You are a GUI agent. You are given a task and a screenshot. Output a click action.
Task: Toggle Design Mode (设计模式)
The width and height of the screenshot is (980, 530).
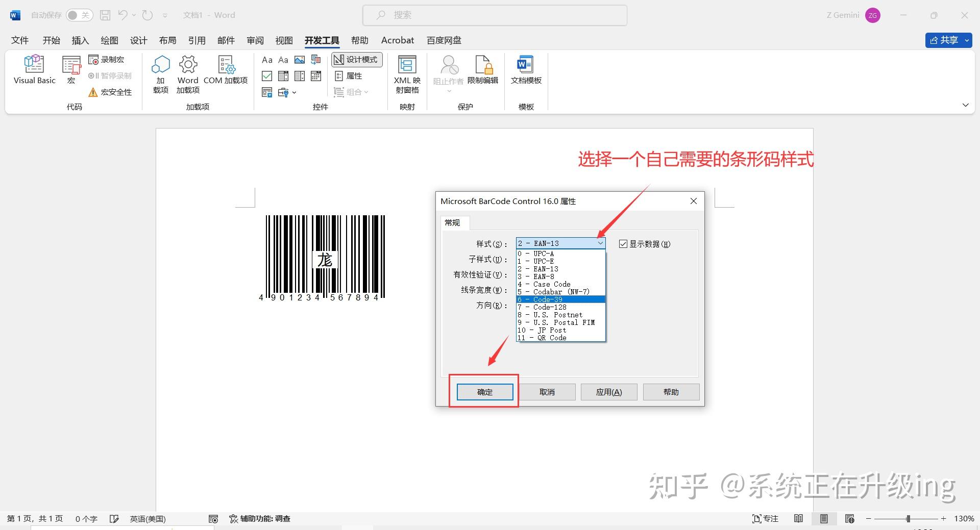point(357,60)
